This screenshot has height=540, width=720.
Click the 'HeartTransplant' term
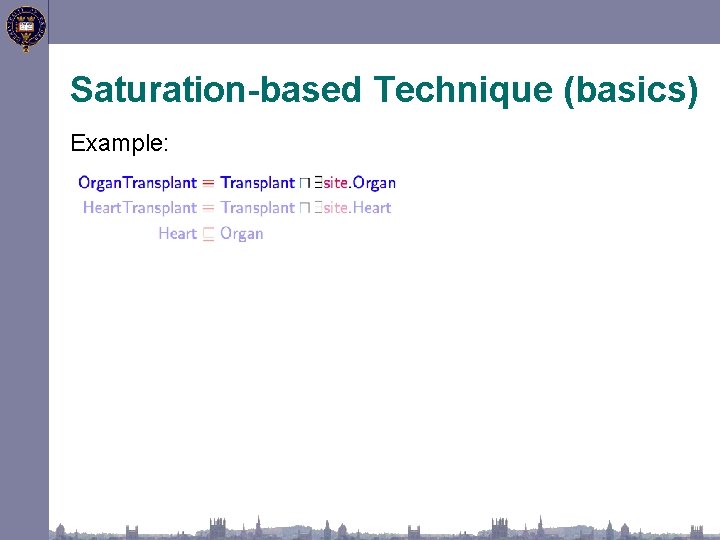click(x=140, y=208)
